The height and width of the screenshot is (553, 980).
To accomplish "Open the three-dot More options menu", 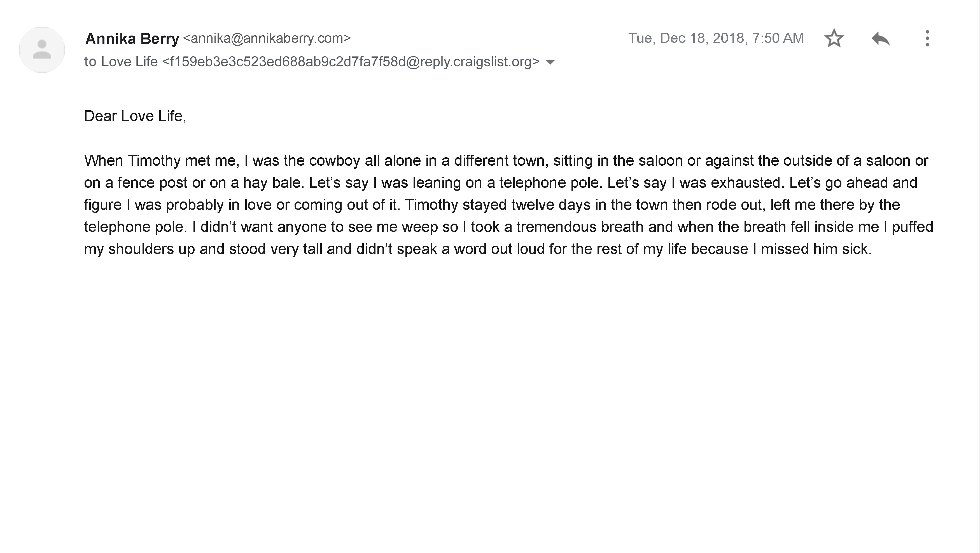I will [927, 38].
